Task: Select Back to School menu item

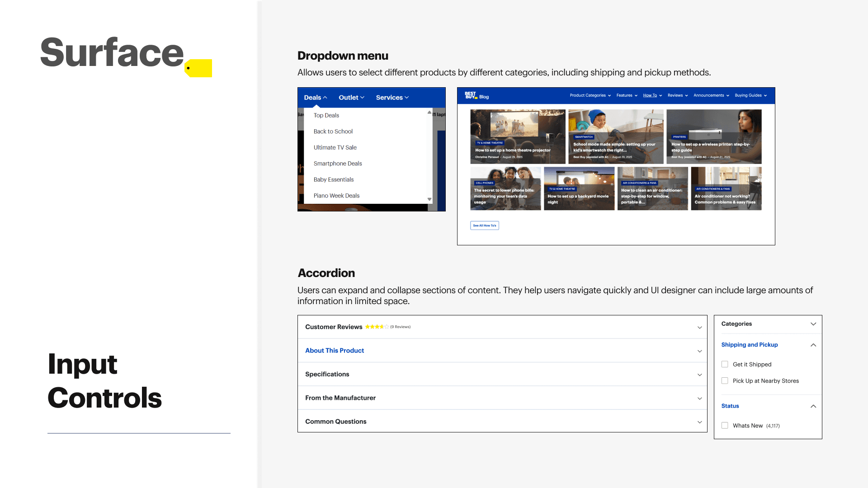Action: (x=333, y=131)
